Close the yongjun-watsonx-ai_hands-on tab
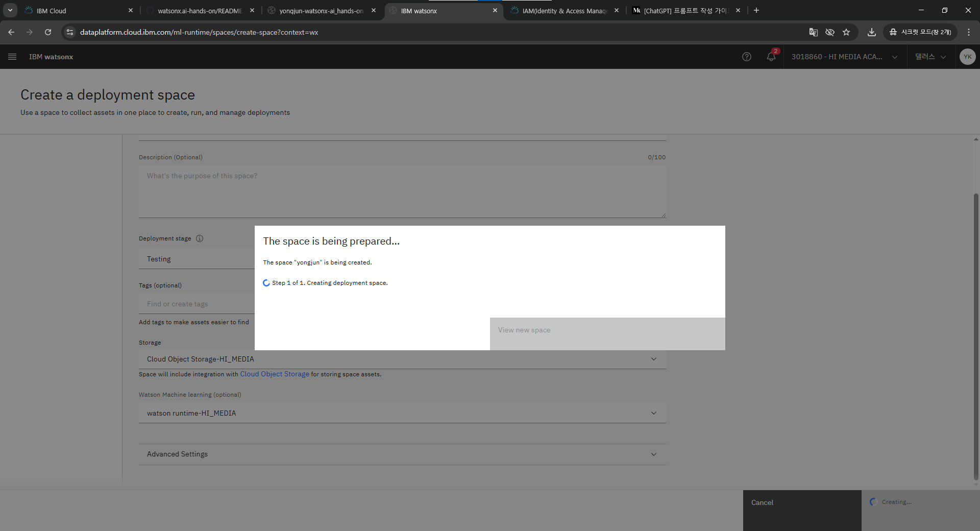Screen dimensions: 980x531 [374, 10]
